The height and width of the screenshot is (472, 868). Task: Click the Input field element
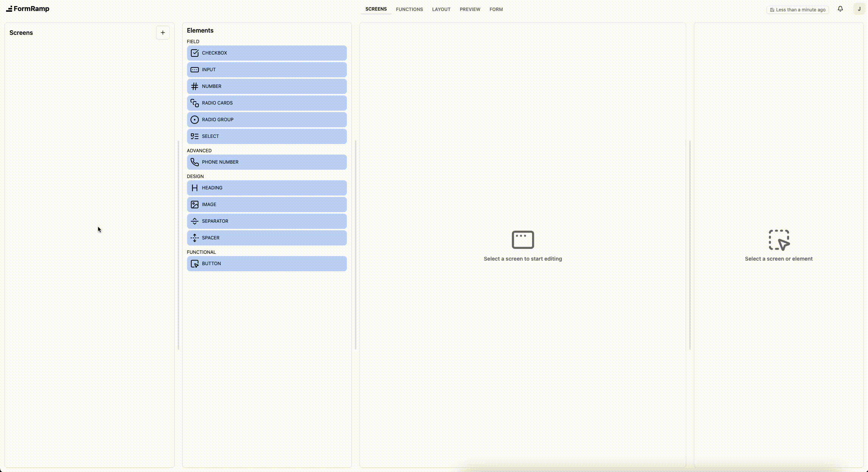click(x=267, y=69)
